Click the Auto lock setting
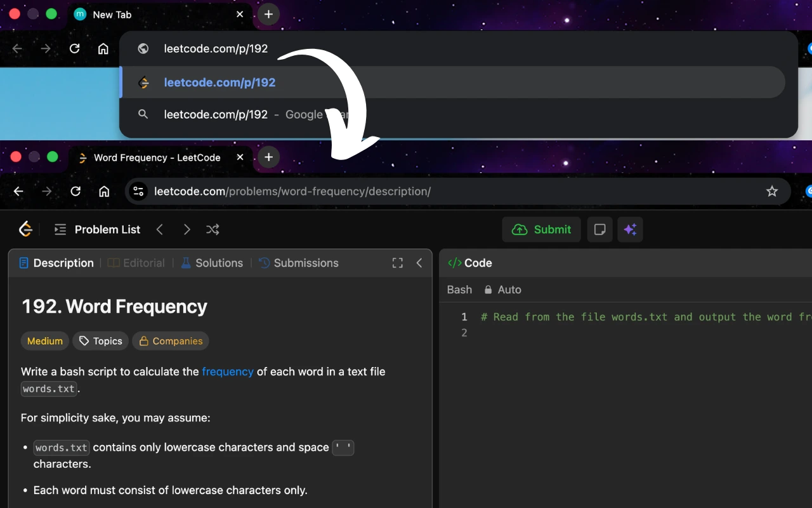This screenshot has height=508, width=812. coord(503,290)
